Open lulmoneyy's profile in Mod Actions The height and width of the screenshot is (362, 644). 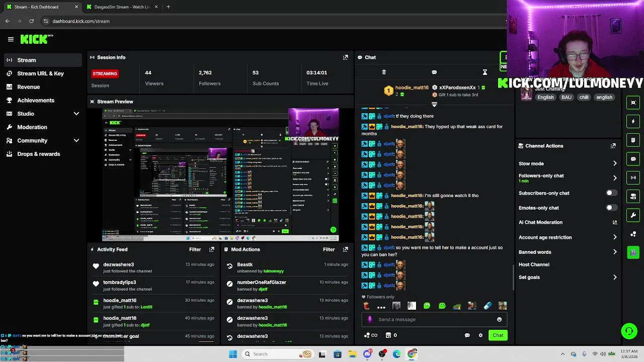pyautogui.click(x=273, y=271)
